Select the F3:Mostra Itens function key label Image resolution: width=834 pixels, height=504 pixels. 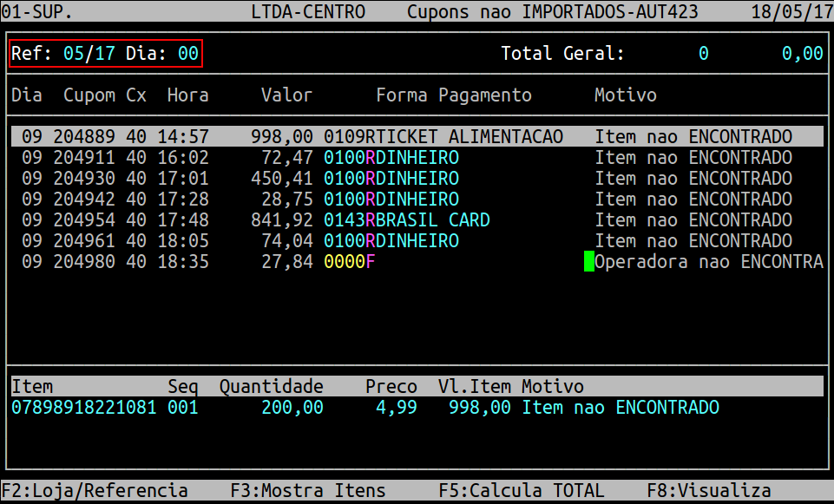click(308, 490)
